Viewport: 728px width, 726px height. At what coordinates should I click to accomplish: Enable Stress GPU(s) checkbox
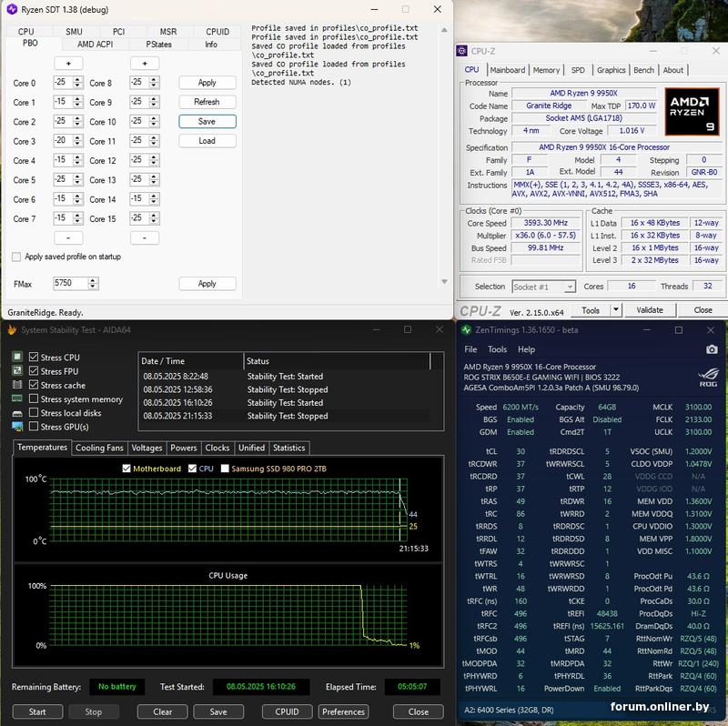[x=34, y=426]
